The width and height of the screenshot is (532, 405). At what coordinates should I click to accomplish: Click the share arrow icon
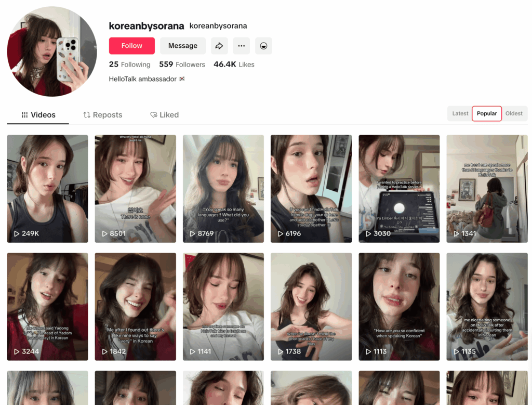(x=219, y=46)
